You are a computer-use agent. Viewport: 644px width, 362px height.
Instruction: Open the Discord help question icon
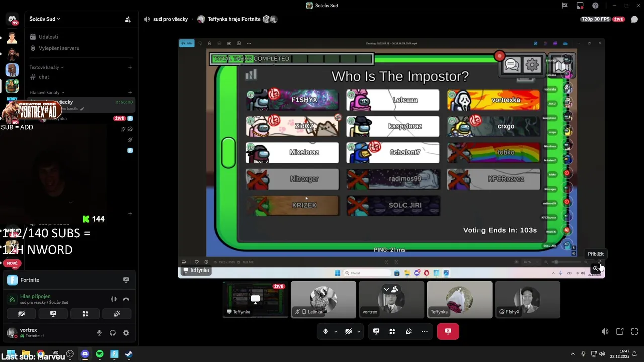(595, 6)
